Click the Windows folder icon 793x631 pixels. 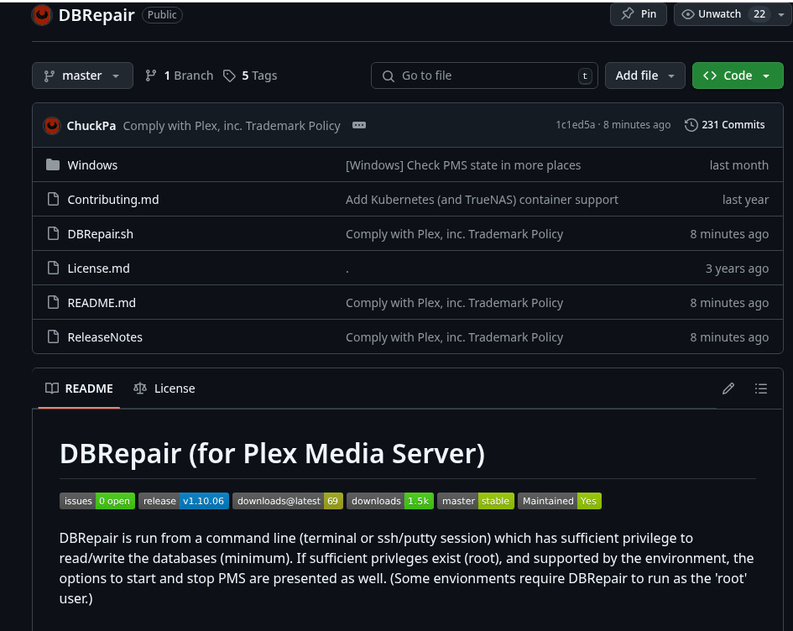[53, 165]
